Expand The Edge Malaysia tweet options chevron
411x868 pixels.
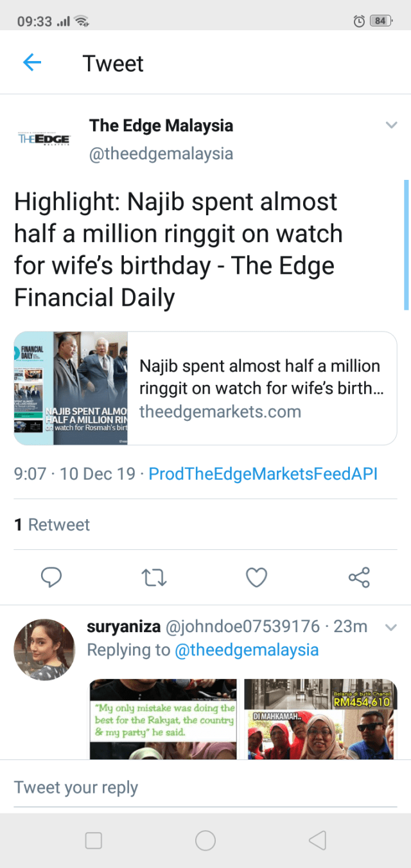[391, 125]
